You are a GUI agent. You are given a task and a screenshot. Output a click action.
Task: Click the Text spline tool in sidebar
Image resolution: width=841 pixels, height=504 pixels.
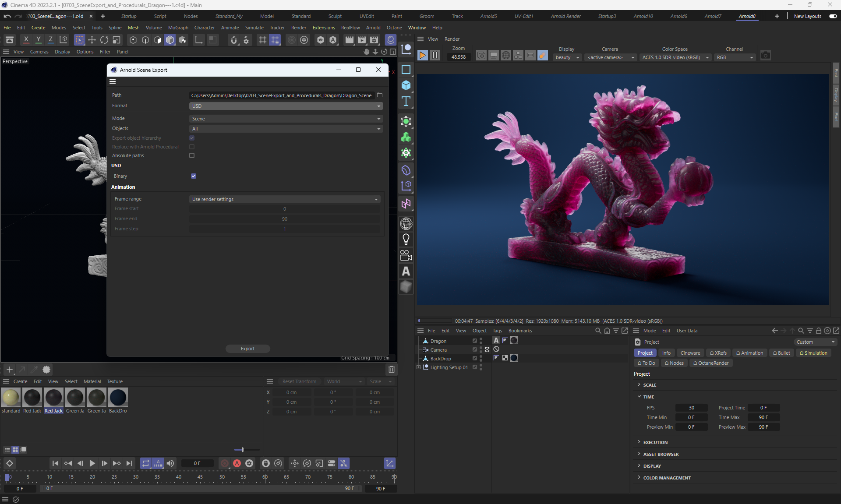(x=406, y=101)
